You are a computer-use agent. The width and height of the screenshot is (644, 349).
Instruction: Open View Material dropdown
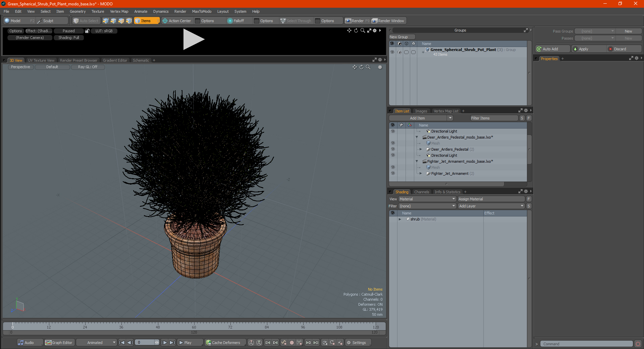[x=427, y=199]
